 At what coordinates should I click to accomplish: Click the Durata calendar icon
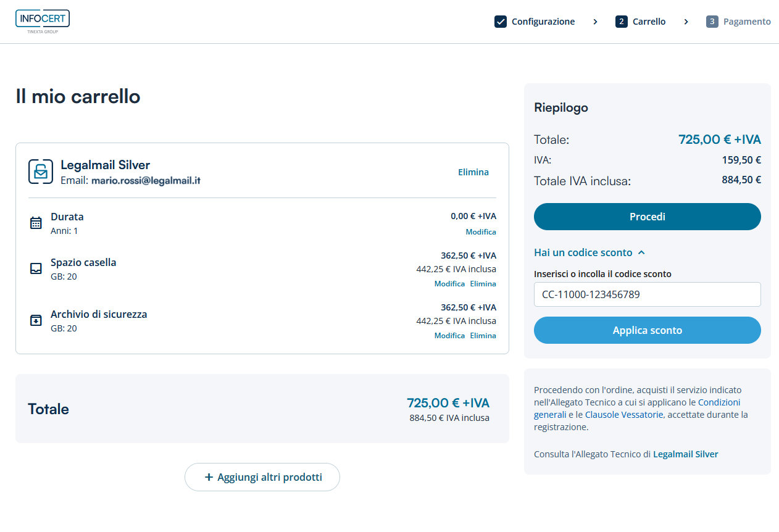point(36,223)
